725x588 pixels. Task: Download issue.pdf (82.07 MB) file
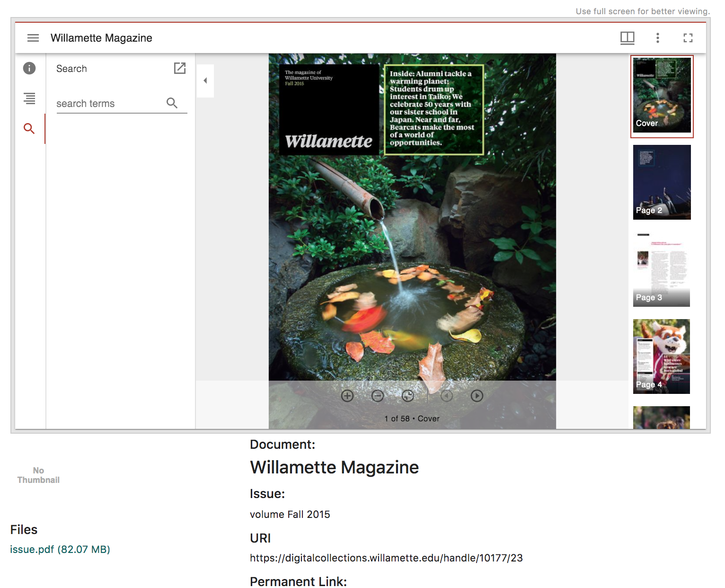(60, 549)
